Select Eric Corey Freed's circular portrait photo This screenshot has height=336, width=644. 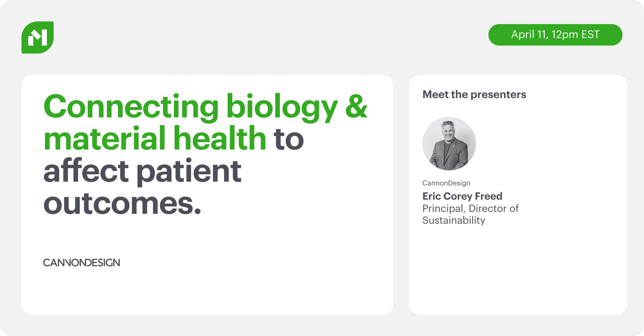449,143
